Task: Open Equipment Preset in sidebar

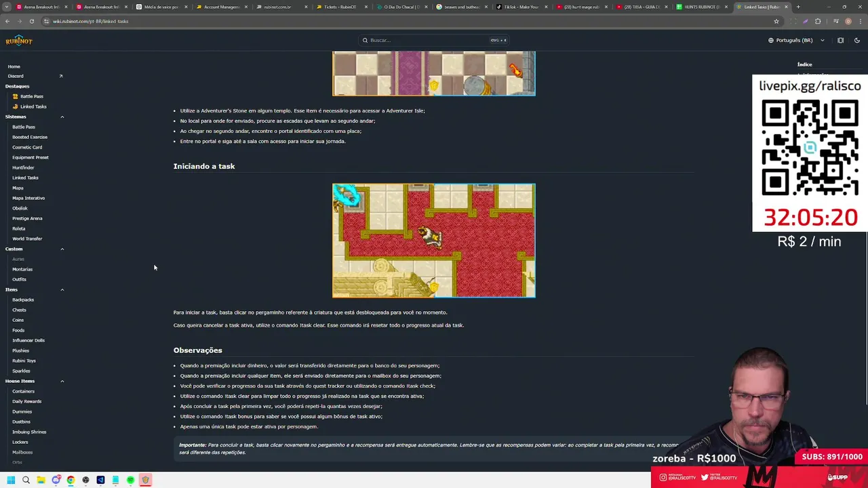Action: tap(31, 157)
